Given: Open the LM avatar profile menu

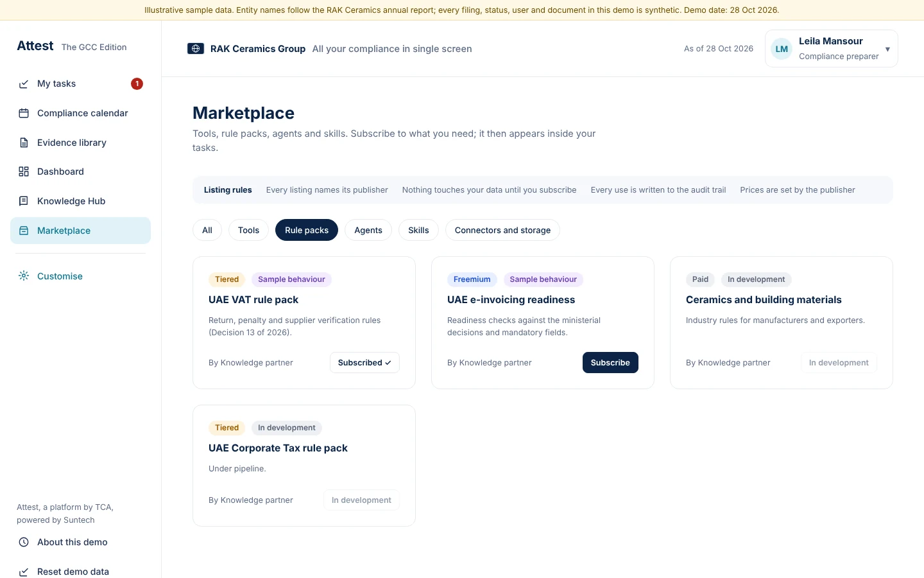Looking at the screenshot, I should (782, 49).
